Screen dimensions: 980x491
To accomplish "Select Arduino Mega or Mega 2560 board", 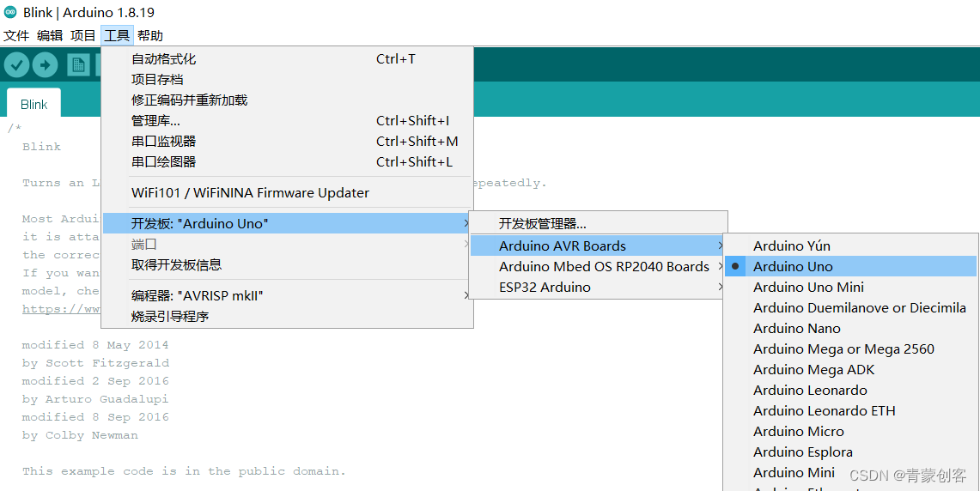I will click(850, 349).
